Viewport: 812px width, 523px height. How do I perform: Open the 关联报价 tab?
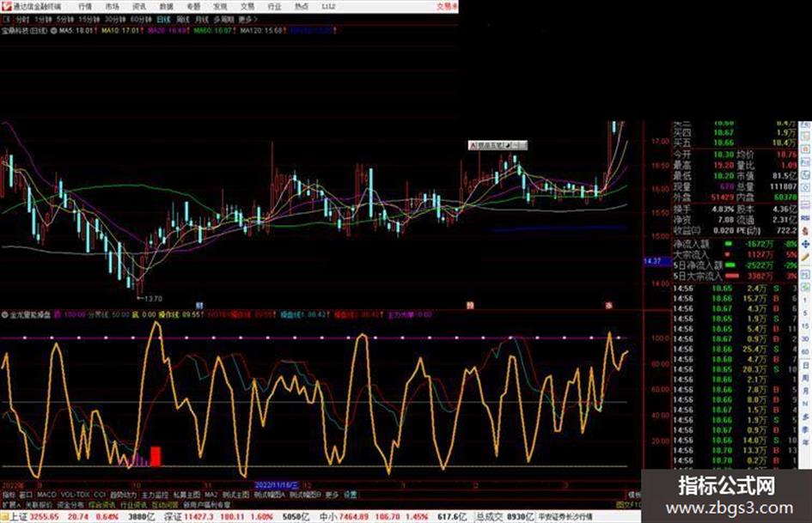point(39,504)
